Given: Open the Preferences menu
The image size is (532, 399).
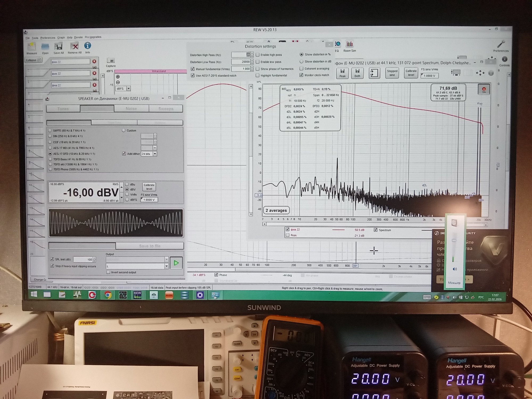Looking at the screenshot, I should [48, 38].
